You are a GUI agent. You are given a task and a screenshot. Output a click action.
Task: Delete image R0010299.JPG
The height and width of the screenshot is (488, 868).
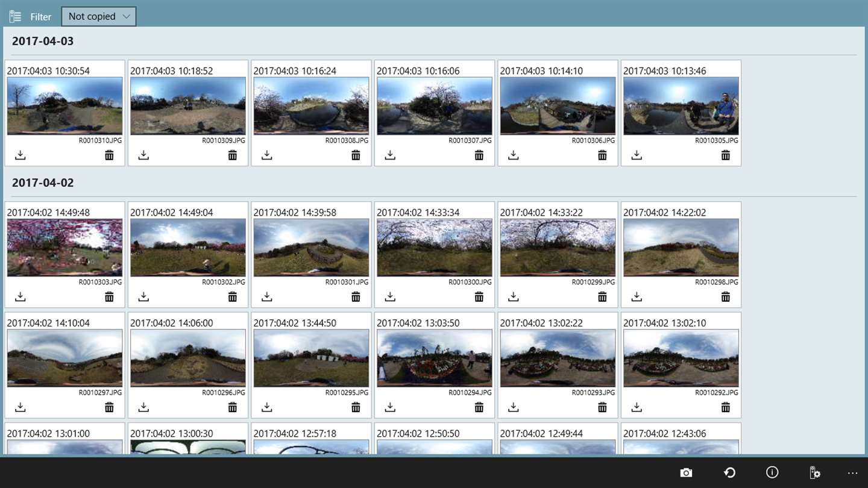(602, 297)
